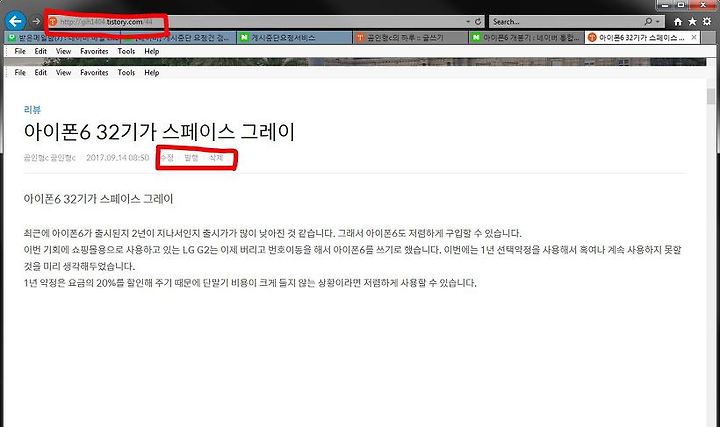The height and width of the screenshot is (427, 720).
Task: Open the Tools gear icon
Action: point(707,22)
